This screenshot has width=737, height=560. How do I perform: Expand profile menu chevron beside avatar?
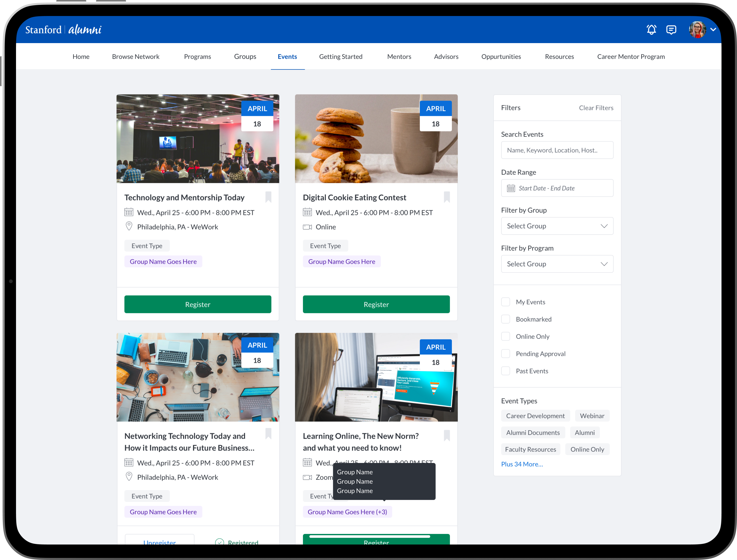point(713,30)
